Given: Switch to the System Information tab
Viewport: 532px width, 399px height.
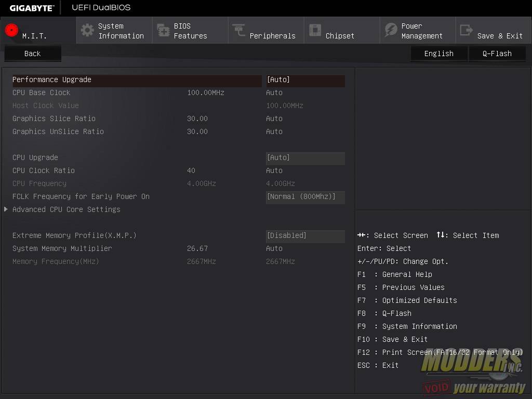Looking at the screenshot, I should pyautogui.click(x=114, y=31).
